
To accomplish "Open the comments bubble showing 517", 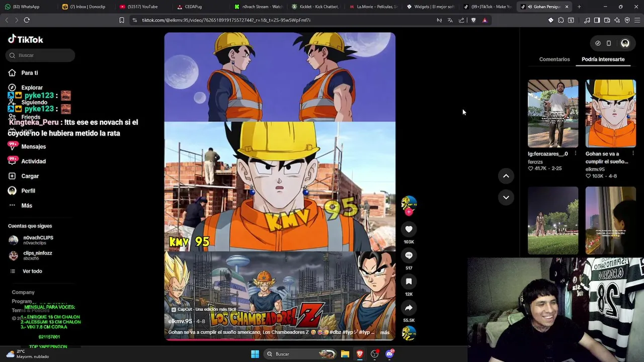I will pyautogui.click(x=409, y=255).
